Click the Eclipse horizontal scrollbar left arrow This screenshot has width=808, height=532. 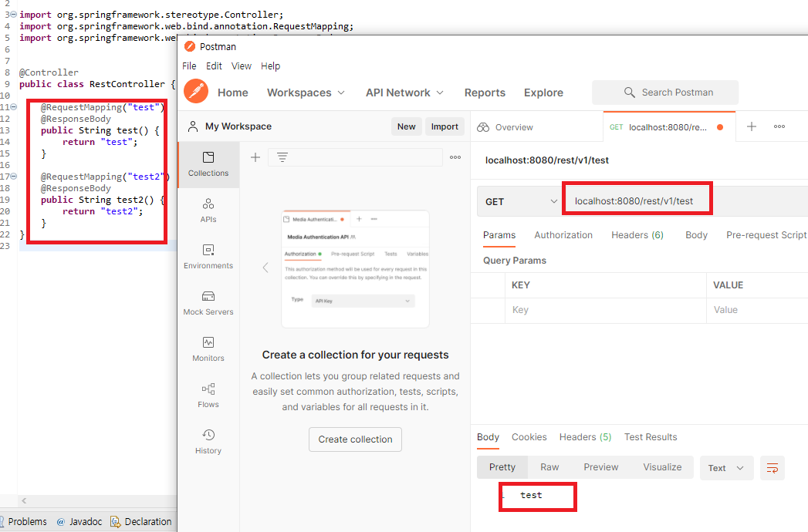point(24,500)
